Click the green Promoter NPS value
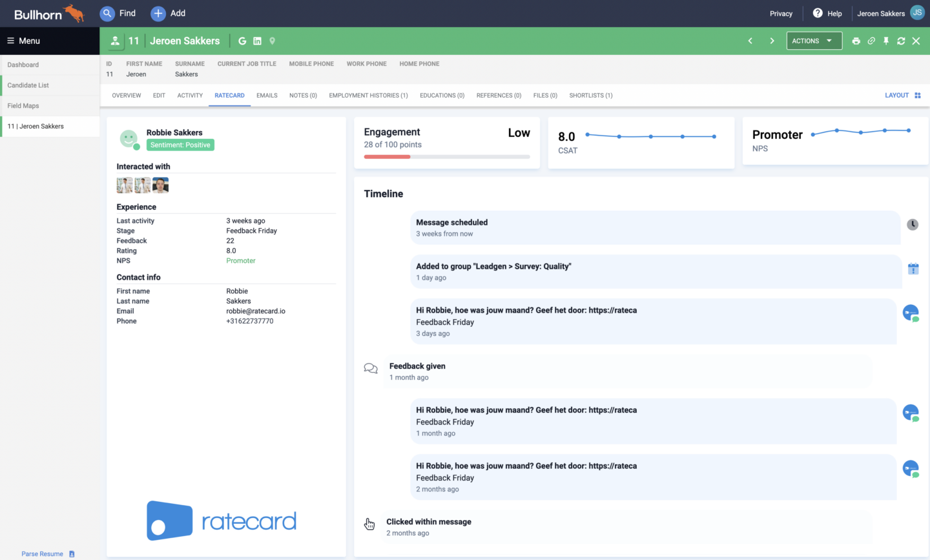The width and height of the screenshot is (930, 560). [x=241, y=261]
